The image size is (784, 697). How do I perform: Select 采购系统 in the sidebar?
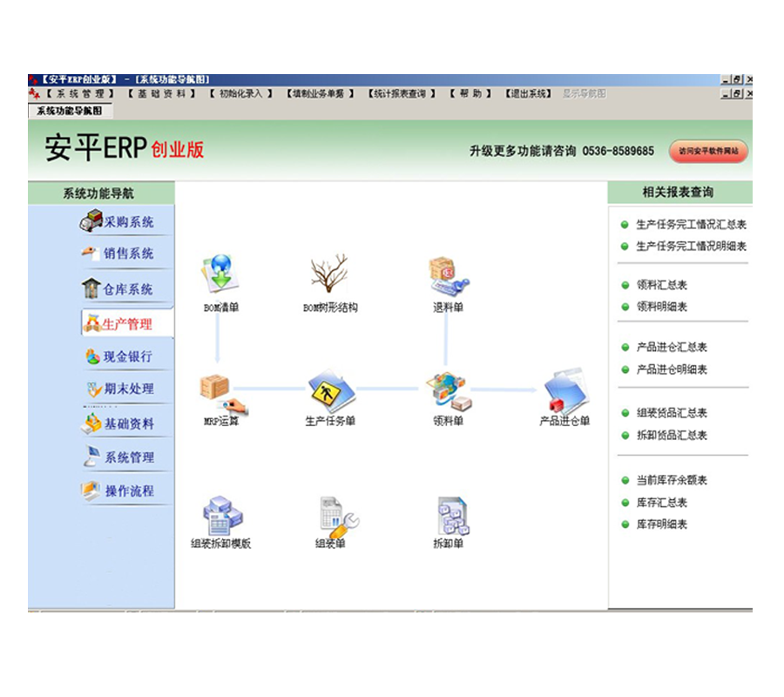117,221
